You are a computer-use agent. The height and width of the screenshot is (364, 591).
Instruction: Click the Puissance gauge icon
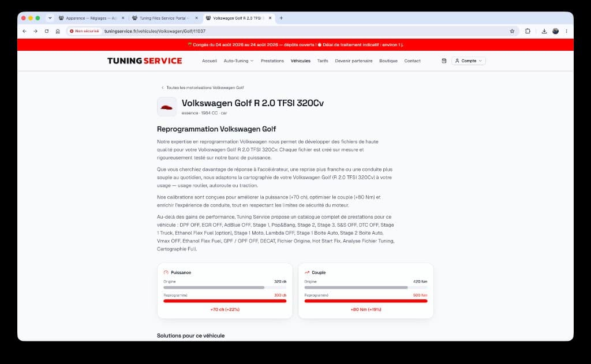[x=166, y=272]
